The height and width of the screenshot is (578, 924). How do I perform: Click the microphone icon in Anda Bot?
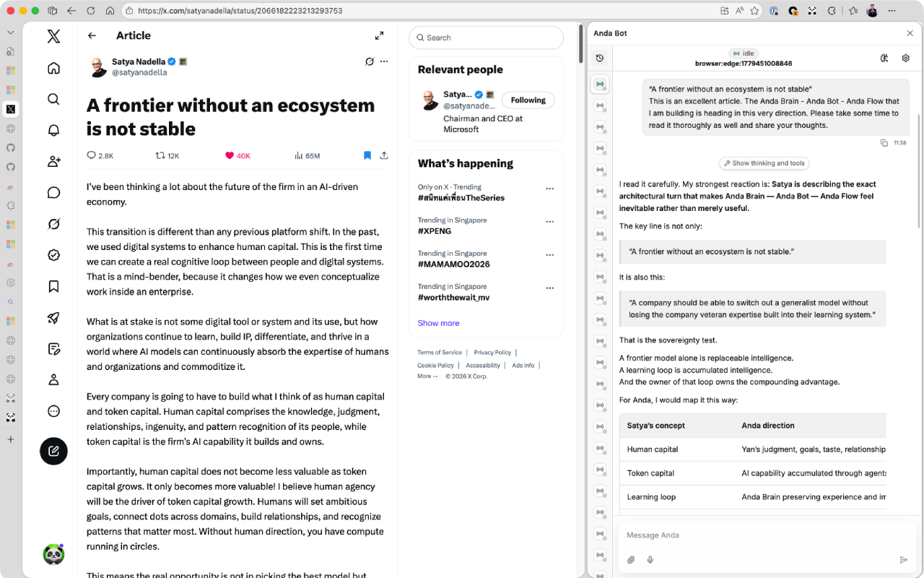650,559
